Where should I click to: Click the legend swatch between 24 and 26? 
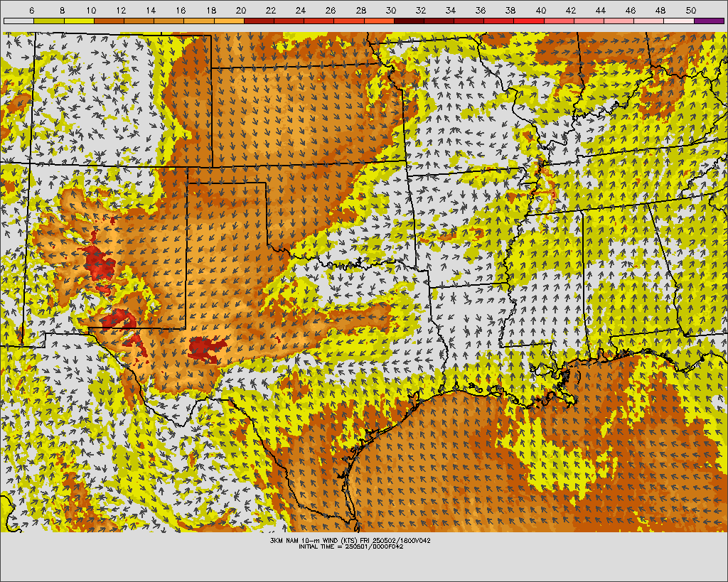click(x=319, y=21)
